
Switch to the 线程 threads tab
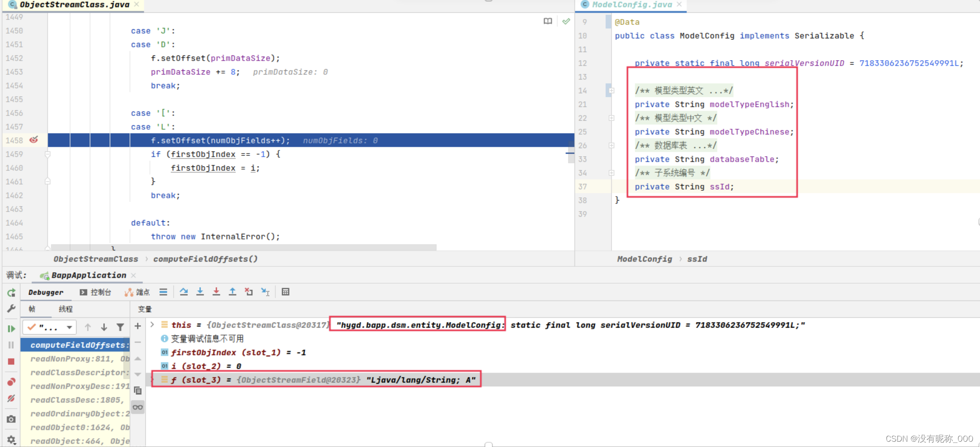point(65,308)
